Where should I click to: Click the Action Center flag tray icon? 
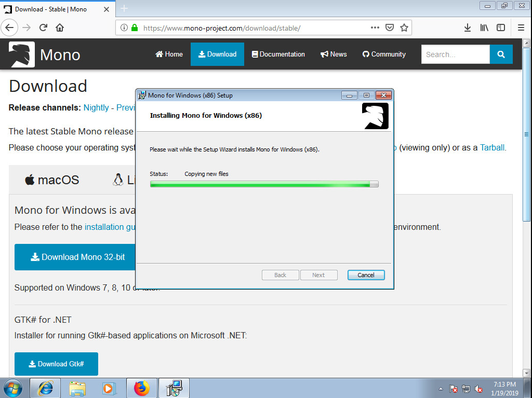coord(453,389)
